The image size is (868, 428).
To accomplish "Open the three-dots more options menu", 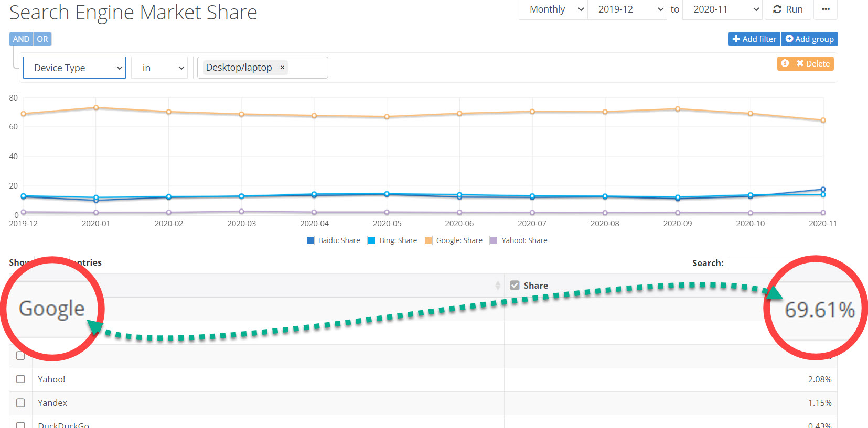I will [x=826, y=9].
